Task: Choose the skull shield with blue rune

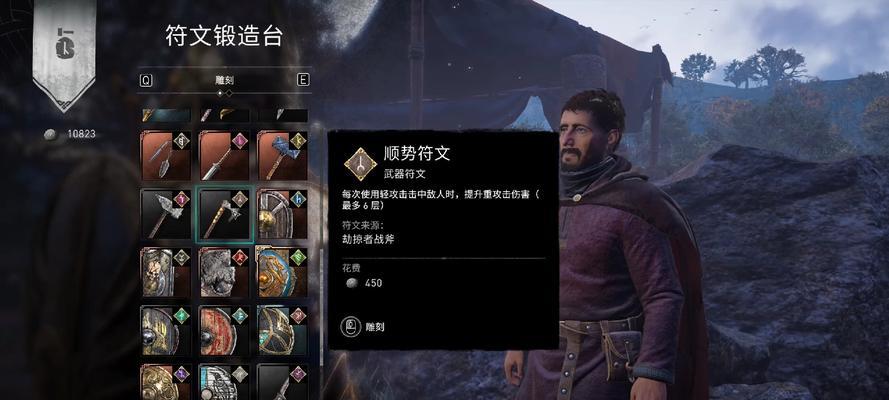Action: [x=283, y=215]
